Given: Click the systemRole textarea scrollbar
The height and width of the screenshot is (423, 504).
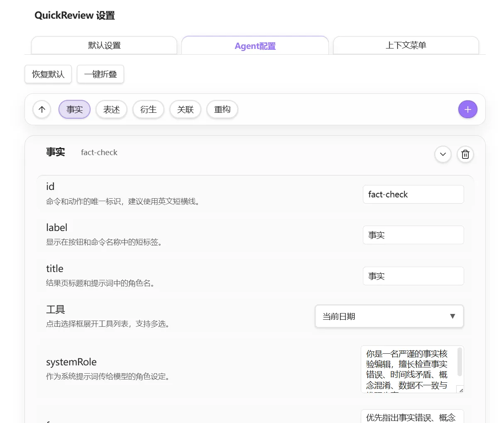Looking at the screenshot, I should [x=460, y=362].
